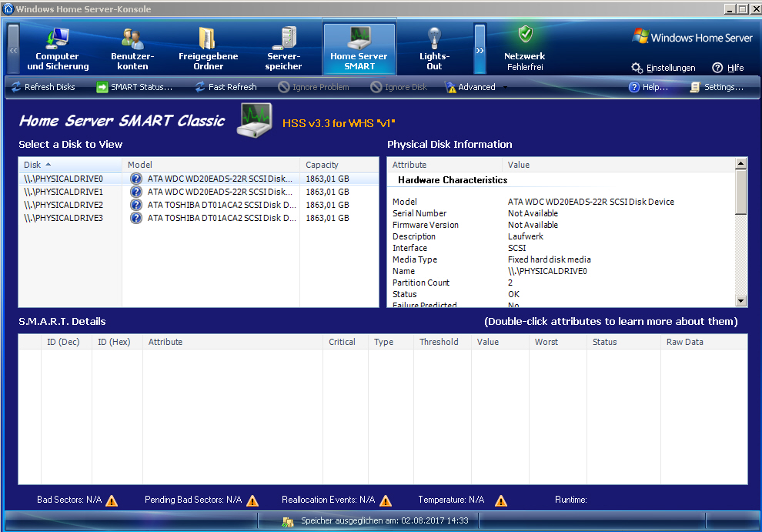Click the Temperature warning triangle
The image size is (762, 532).
[501, 500]
